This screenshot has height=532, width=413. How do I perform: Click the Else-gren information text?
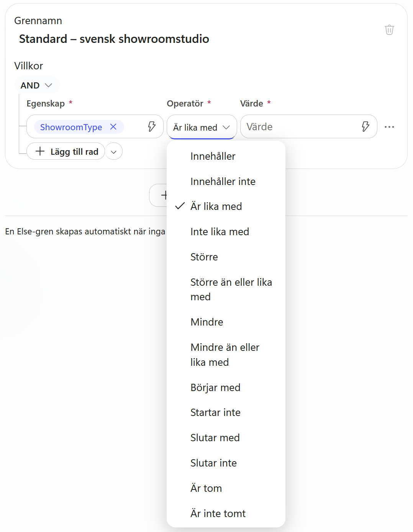(85, 231)
